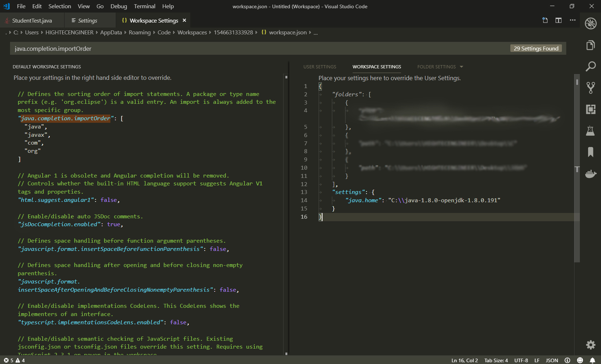
Task: Open the Explorer view in the activity bar
Action: [591, 45]
